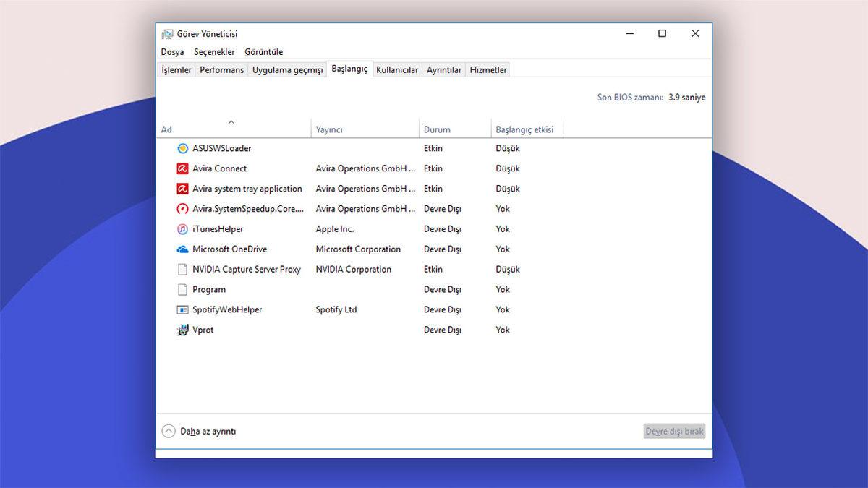This screenshot has height=488, width=868.
Task: Click the iTunesHelper music icon
Action: coord(183,229)
